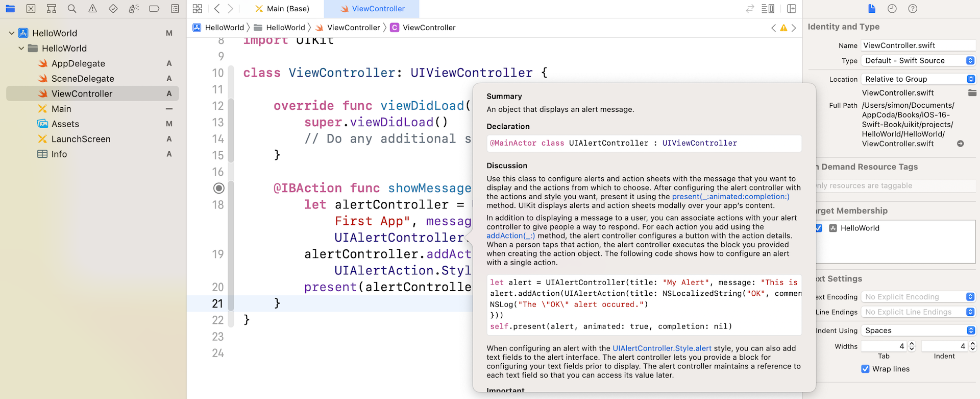Select the Source Control navigator icon
Screen dimensions: 980x399
pos(31,9)
